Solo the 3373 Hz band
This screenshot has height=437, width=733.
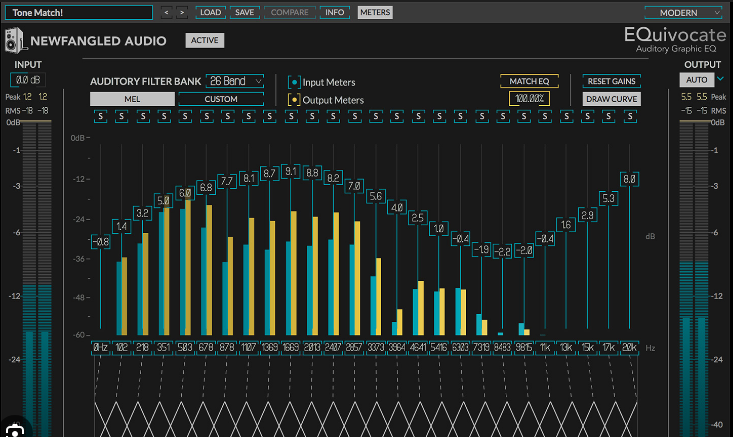click(376, 116)
